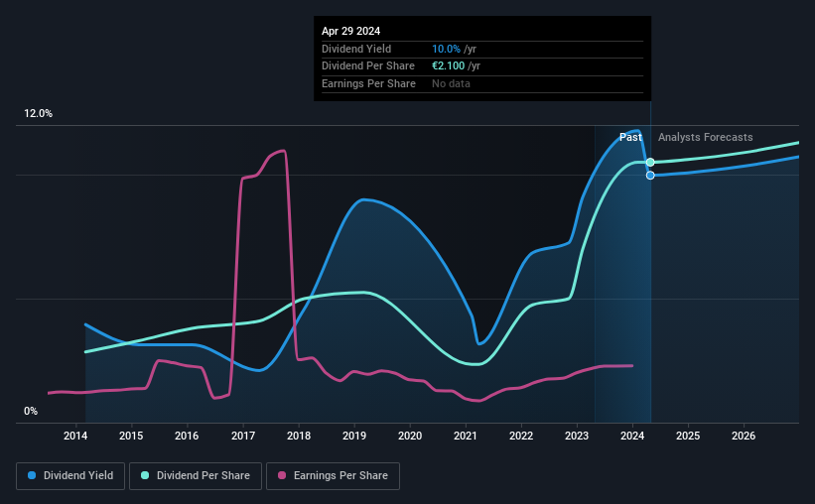Select the blue Dividend Yield data point marker
Viewport: 815px width, 504px height.
pyautogui.click(x=650, y=176)
